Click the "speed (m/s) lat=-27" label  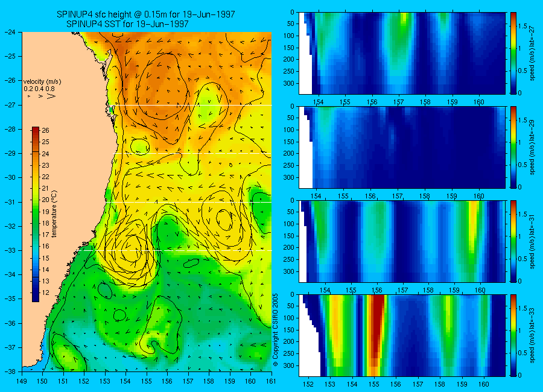pyautogui.click(x=533, y=53)
